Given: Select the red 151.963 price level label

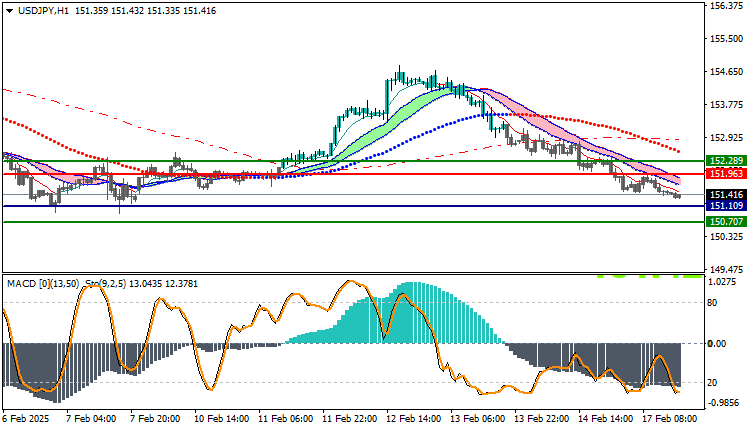Looking at the screenshot, I should pyautogui.click(x=726, y=174).
